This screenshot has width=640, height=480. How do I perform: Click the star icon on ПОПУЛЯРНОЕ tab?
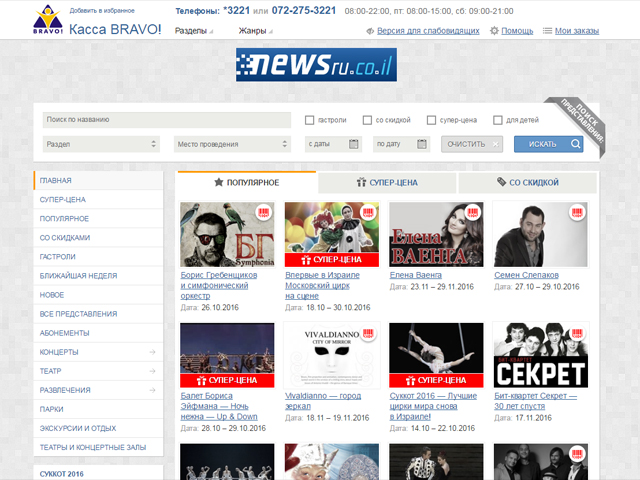coord(219,182)
